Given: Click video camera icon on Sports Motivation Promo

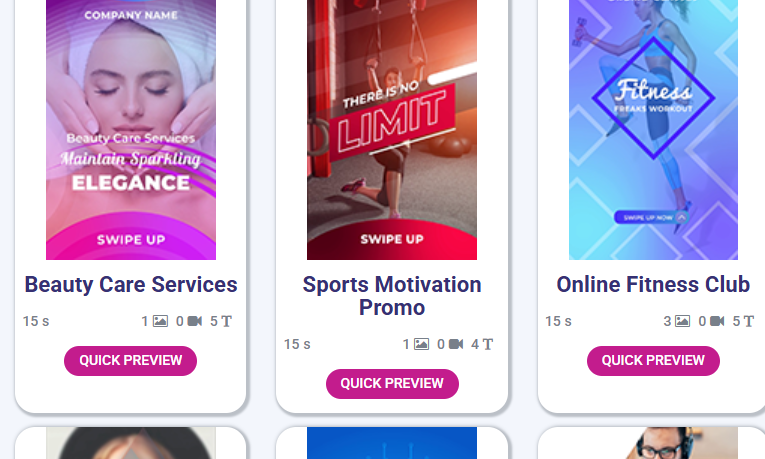Looking at the screenshot, I should (456, 344).
